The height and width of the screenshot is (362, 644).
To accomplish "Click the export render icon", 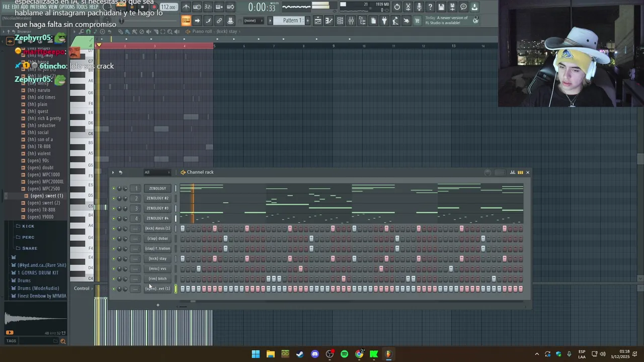I will point(452,7).
